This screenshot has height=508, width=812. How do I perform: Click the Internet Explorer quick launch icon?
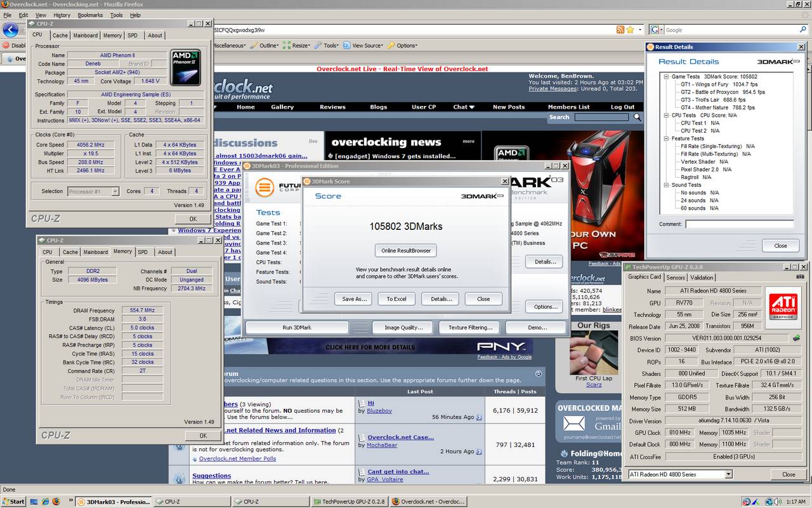tap(44, 501)
